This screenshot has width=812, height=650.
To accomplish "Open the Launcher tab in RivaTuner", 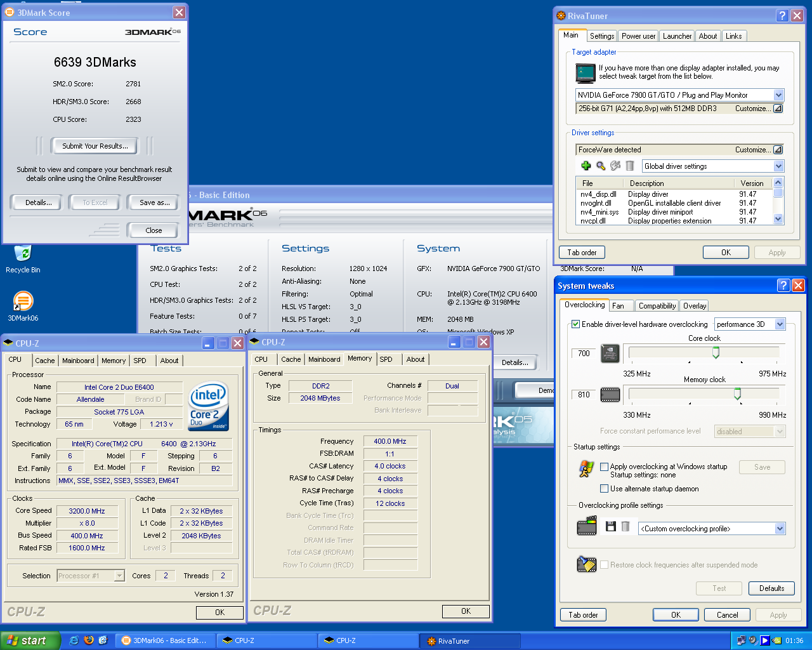I will [677, 36].
